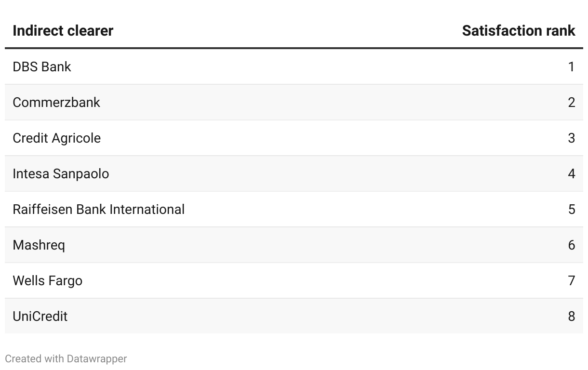The image size is (588, 370).
Task: Click rank number 2 for Commerzbank
Action: [x=571, y=102]
